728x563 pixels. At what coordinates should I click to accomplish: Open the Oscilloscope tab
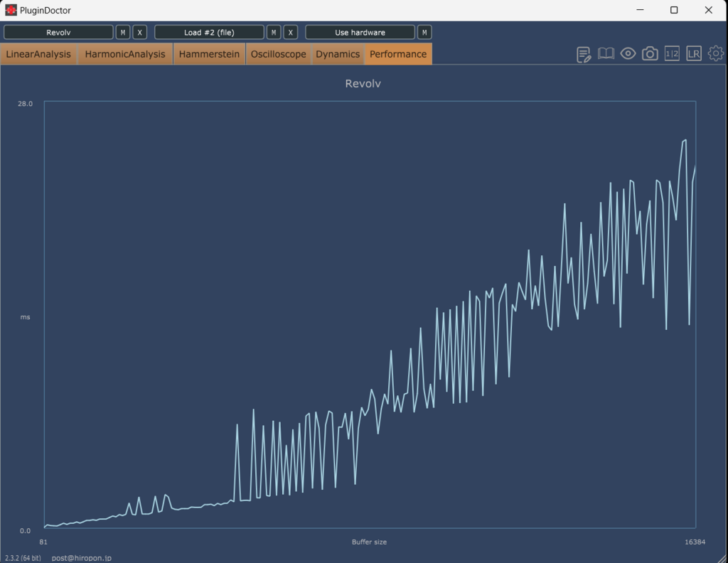tap(279, 54)
